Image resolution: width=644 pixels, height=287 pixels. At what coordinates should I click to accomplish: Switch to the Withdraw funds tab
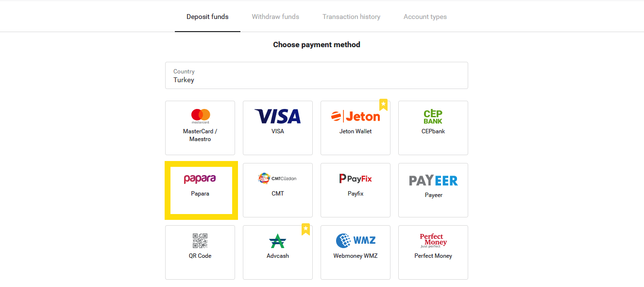(275, 17)
